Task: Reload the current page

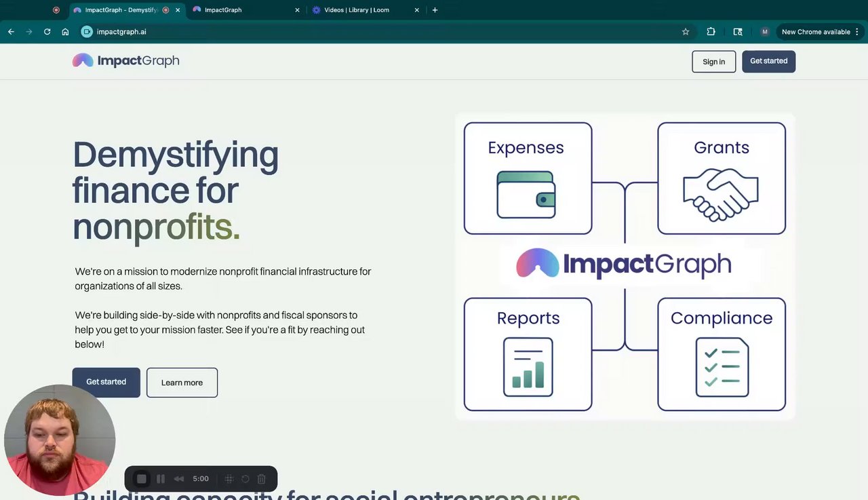Action: pos(47,32)
